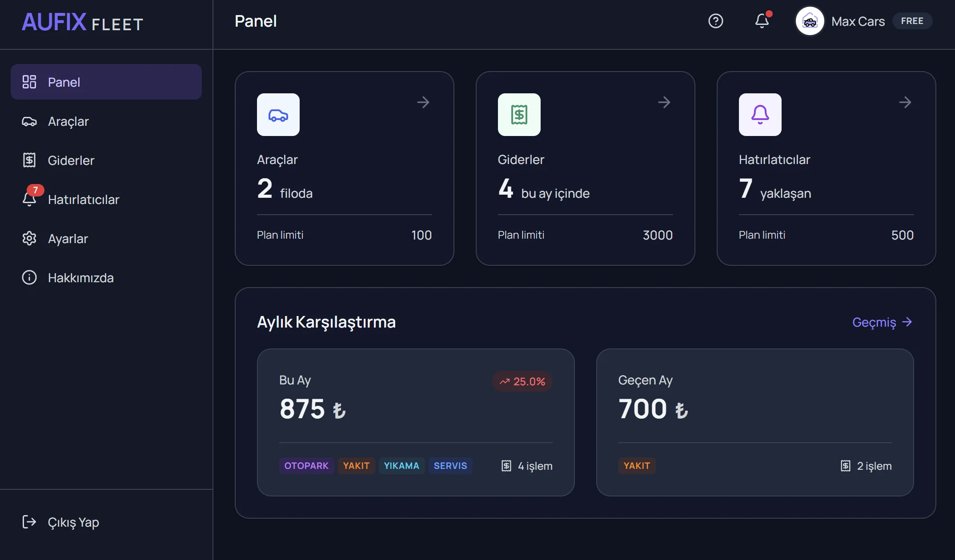
Task: Click the Bu Ay 875 ₺ amount
Action: [313, 408]
